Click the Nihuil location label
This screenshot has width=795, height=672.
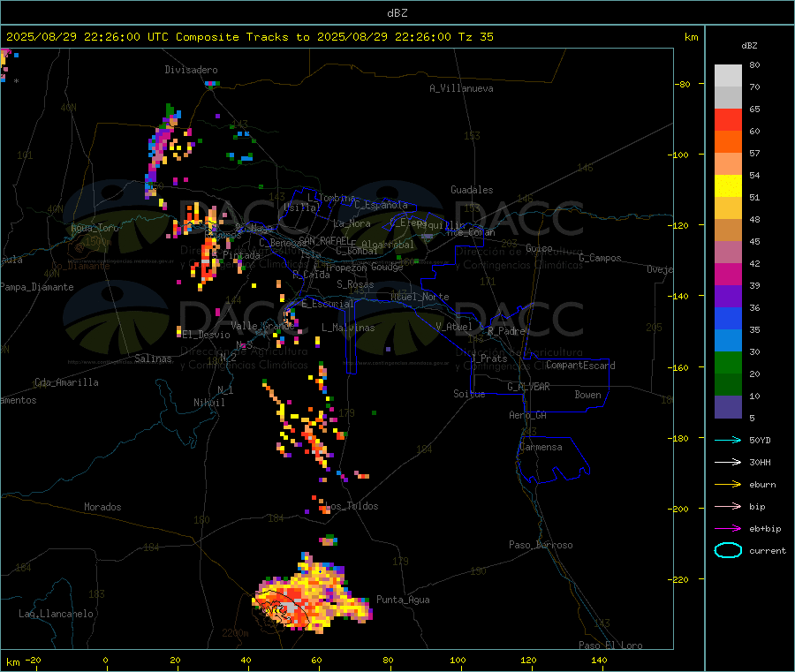point(208,403)
